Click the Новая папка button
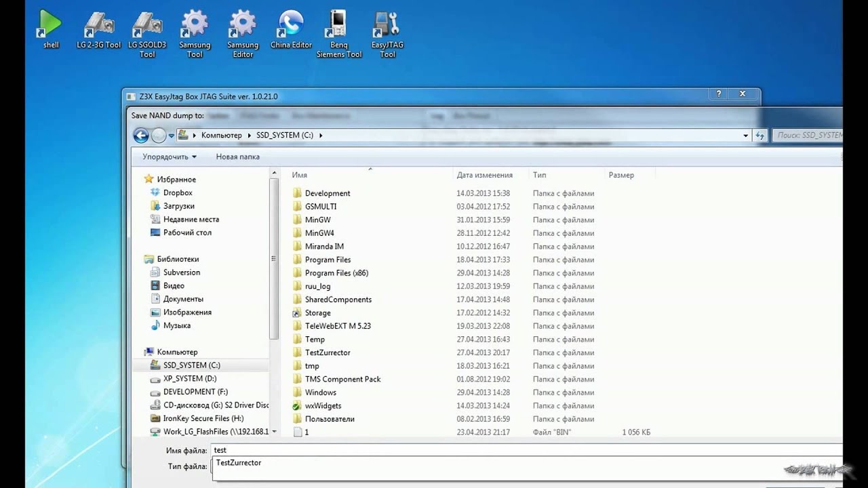The height and width of the screenshot is (488, 868). pos(237,157)
